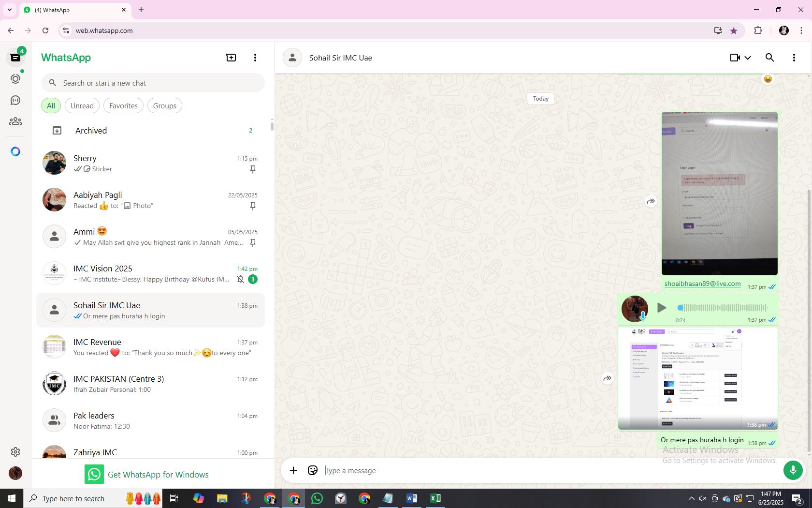Image resolution: width=812 pixels, height=508 pixels.
Task: Open Chrome profile avatar
Action: pos(784,30)
